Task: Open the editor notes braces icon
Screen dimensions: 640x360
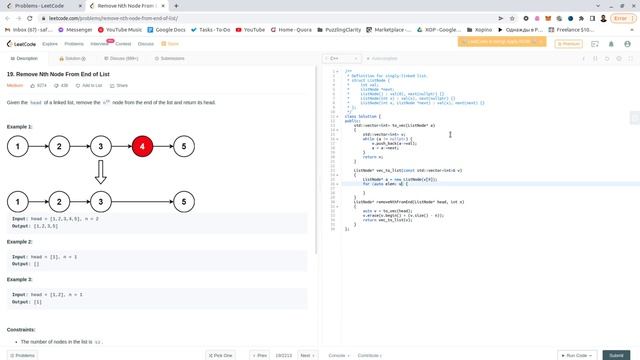Action: pos(596,59)
